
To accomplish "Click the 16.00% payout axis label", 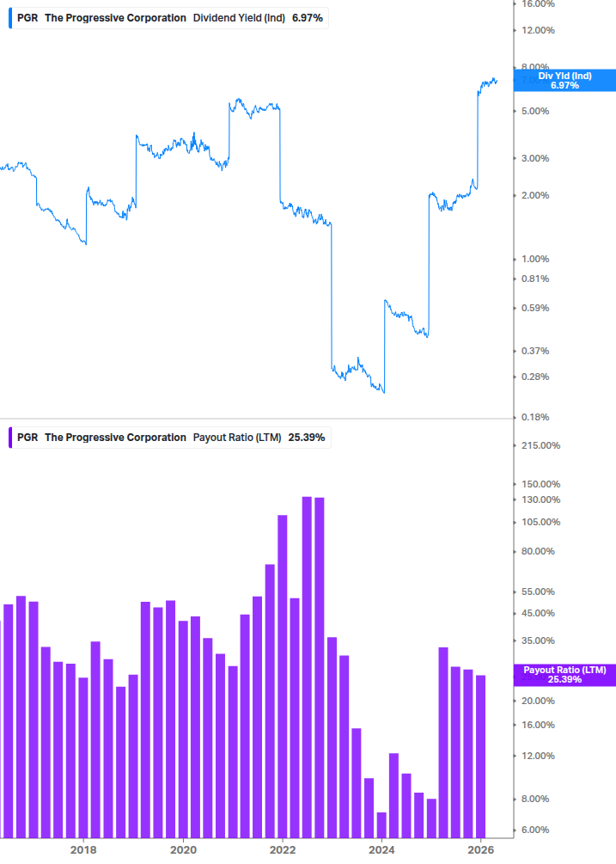I will click(x=538, y=725).
